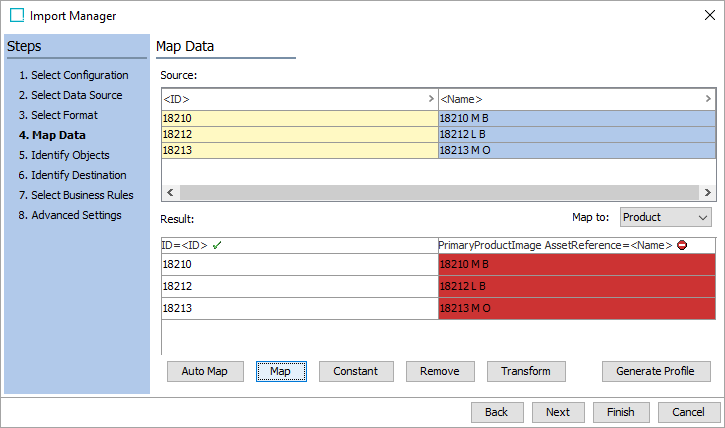Click the Finish button
This screenshot has height=428, width=725.
click(621, 412)
